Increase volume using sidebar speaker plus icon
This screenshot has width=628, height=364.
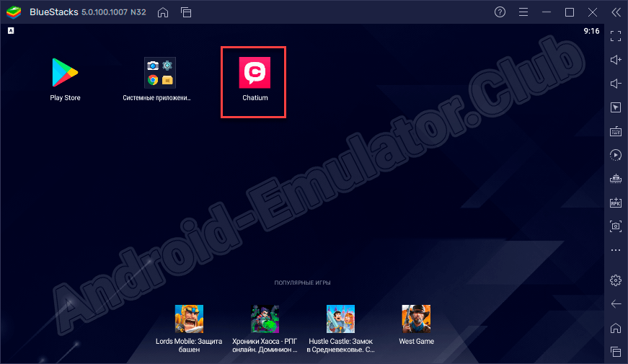point(616,59)
